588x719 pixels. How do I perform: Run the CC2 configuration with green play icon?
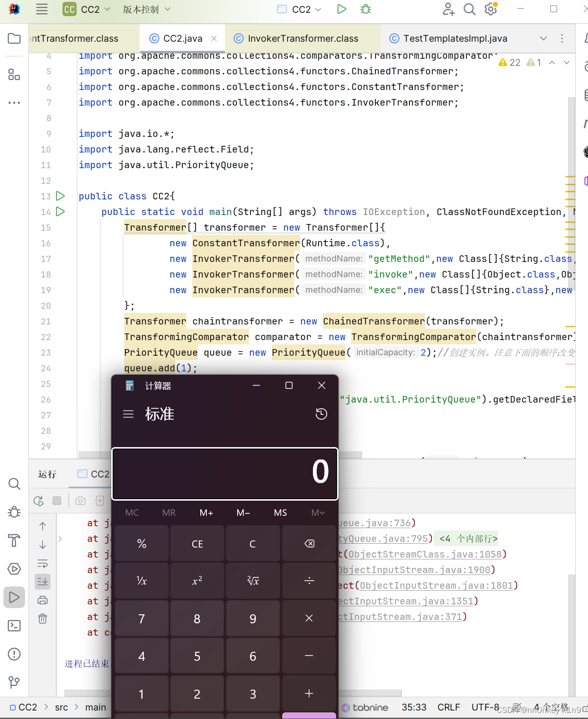pos(341,9)
